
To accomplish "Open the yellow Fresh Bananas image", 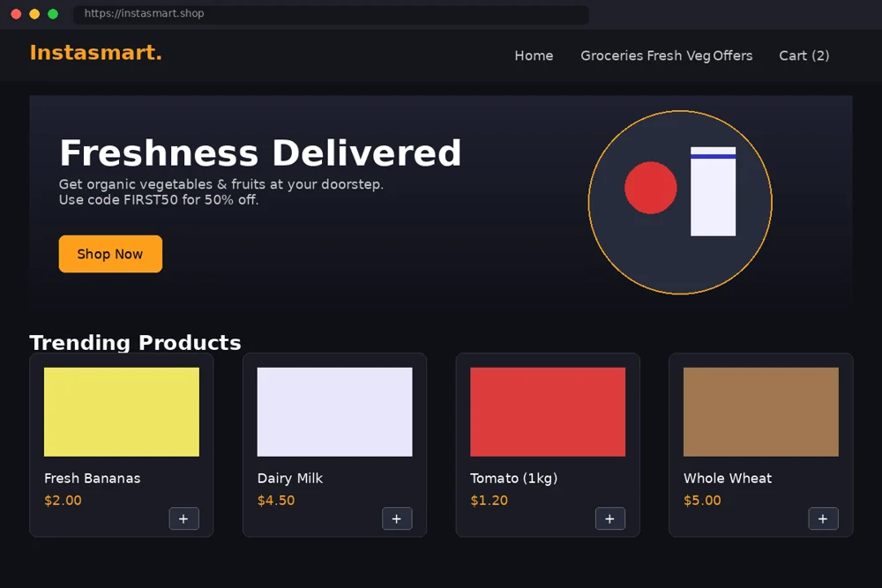I will point(122,412).
